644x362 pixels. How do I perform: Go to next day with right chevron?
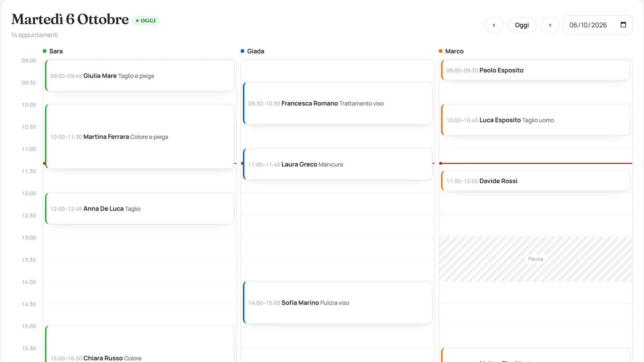click(x=550, y=25)
